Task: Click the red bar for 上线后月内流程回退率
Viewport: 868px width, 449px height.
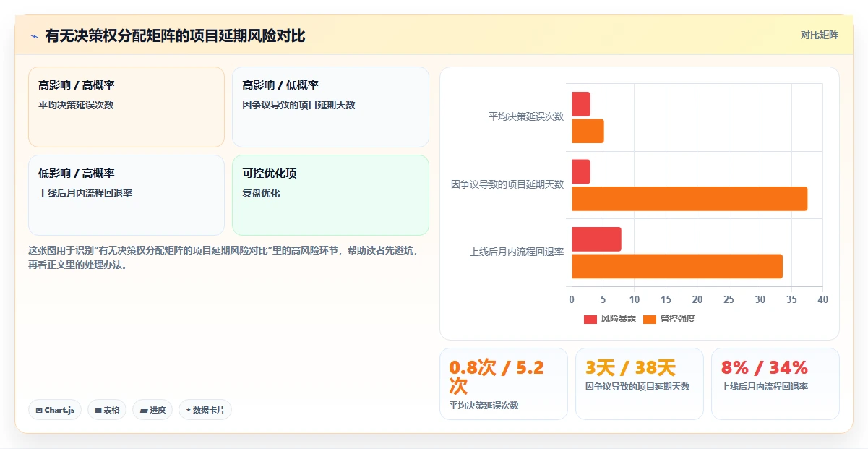Action: tap(596, 239)
